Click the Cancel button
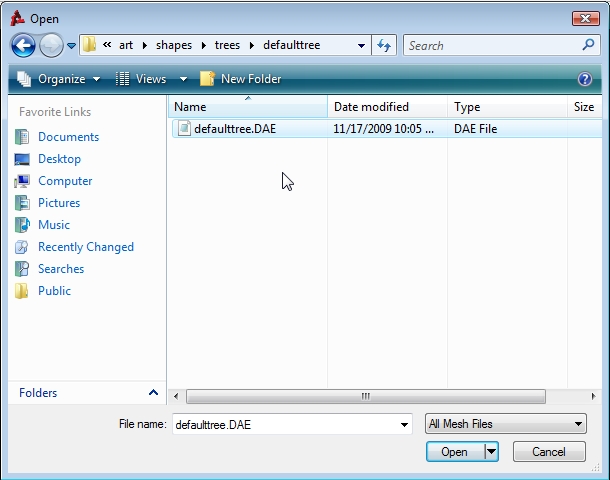The height and width of the screenshot is (480, 610). [x=549, y=452]
